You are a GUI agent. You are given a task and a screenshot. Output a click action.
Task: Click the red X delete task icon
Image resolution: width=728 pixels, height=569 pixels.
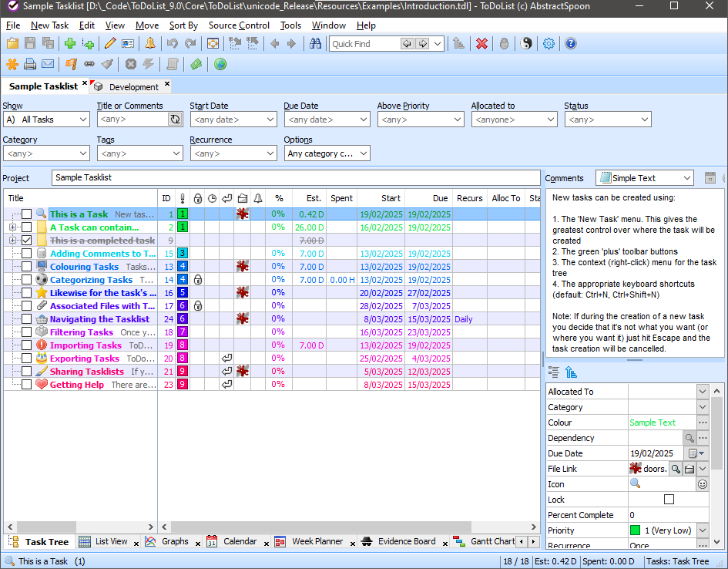pyautogui.click(x=481, y=44)
